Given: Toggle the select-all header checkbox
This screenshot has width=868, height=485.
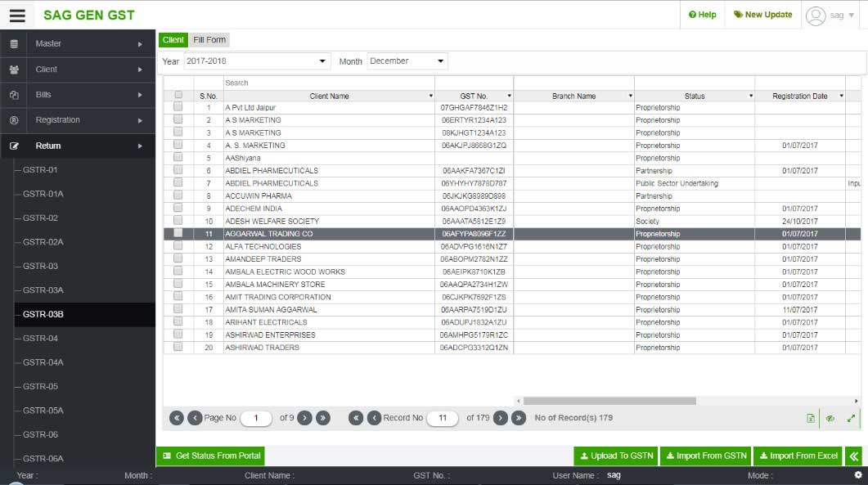Looking at the screenshot, I should (x=178, y=95).
